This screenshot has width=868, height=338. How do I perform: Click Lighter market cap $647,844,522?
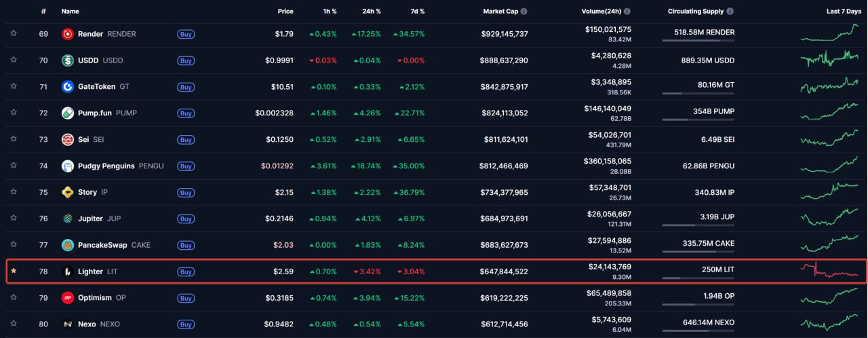(505, 271)
